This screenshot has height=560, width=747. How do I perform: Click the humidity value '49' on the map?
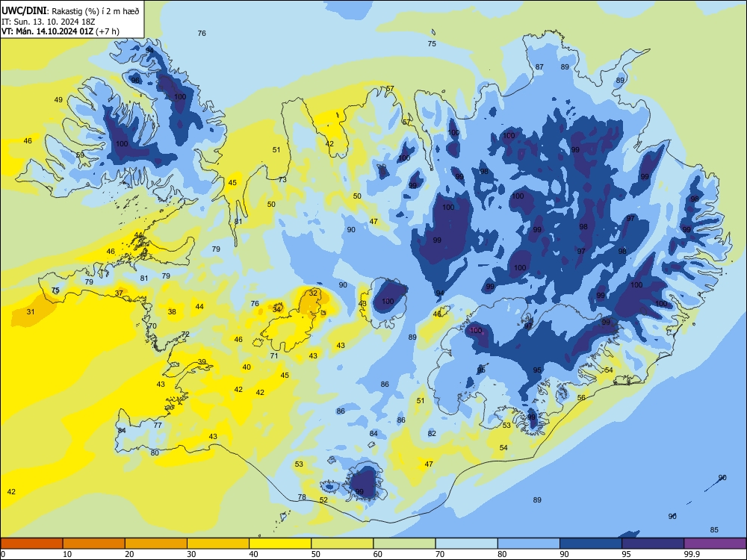[x=58, y=100]
